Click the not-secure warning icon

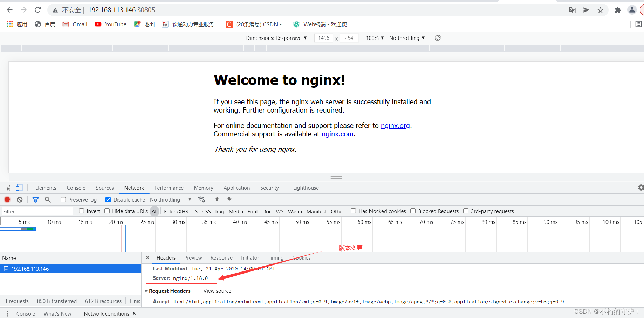tap(55, 10)
